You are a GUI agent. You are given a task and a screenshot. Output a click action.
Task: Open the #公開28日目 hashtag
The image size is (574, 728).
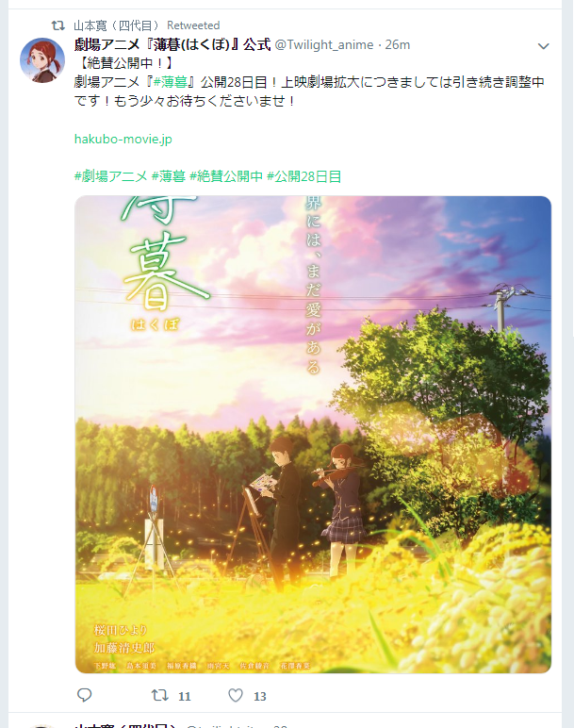pos(304,176)
